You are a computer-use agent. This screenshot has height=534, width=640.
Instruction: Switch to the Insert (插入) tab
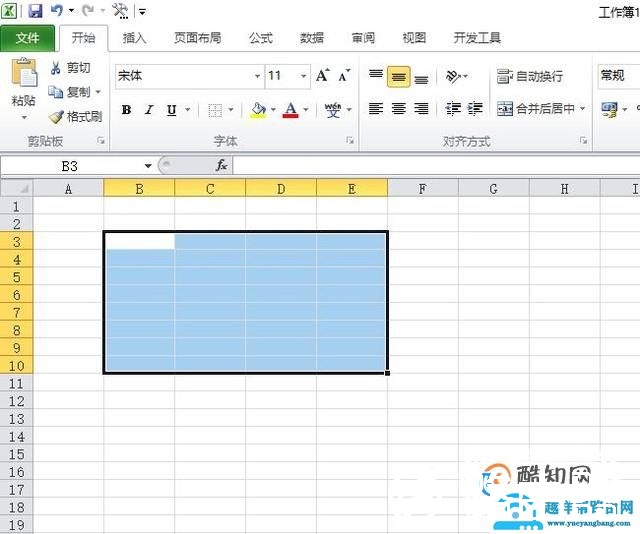(134, 38)
